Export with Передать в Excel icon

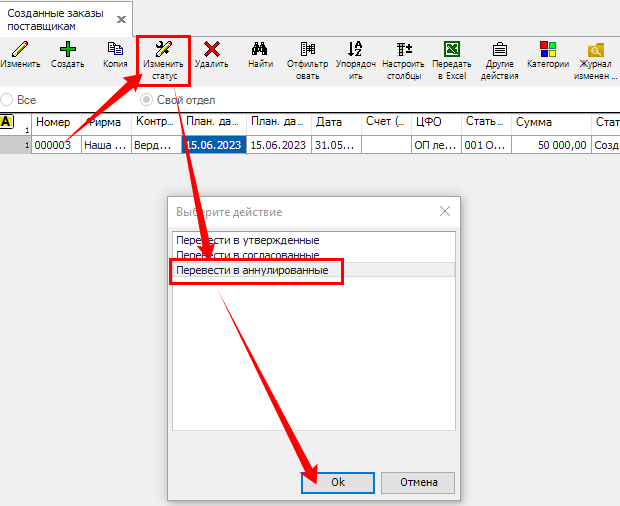pyautogui.click(x=452, y=50)
